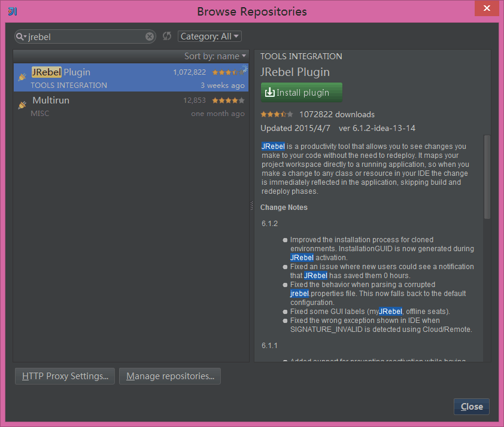
Task: Click the 1,072,822 download count
Action: [190, 72]
